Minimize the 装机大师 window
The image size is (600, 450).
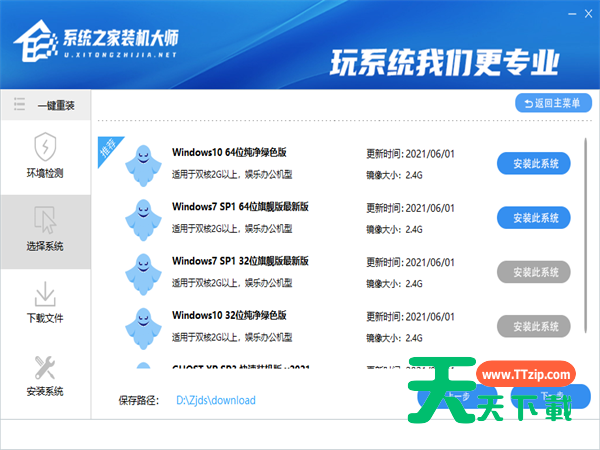(572, 14)
